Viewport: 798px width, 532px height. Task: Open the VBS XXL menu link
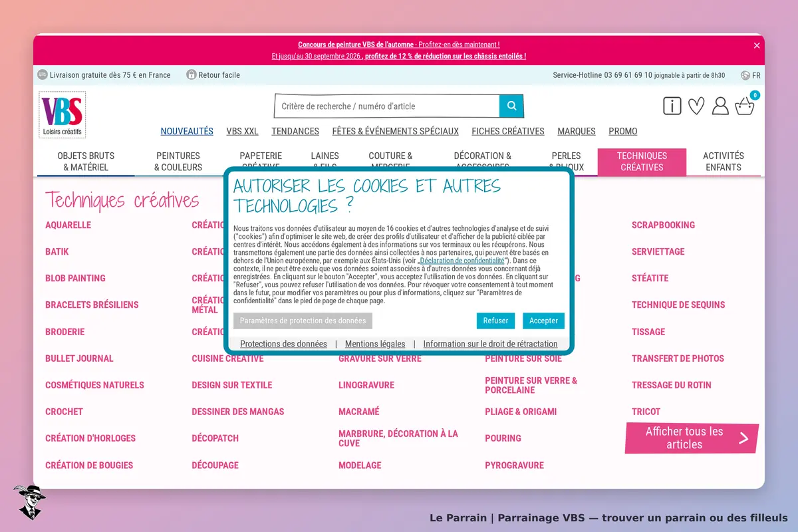(x=242, y=131)
